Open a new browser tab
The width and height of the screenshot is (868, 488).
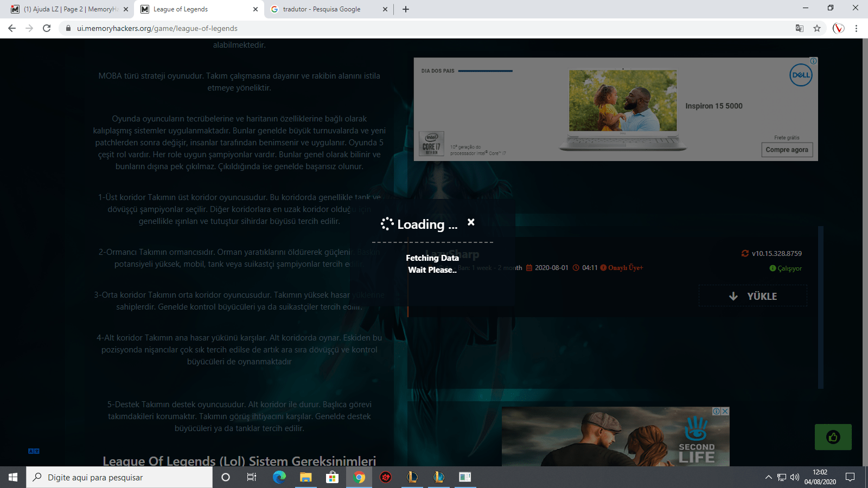click(x=406, y=9)
